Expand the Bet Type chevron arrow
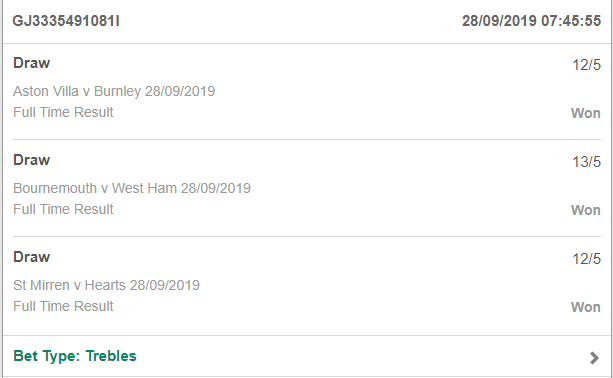Viewport: 613px width, 378px height. (x=594, y=358)
